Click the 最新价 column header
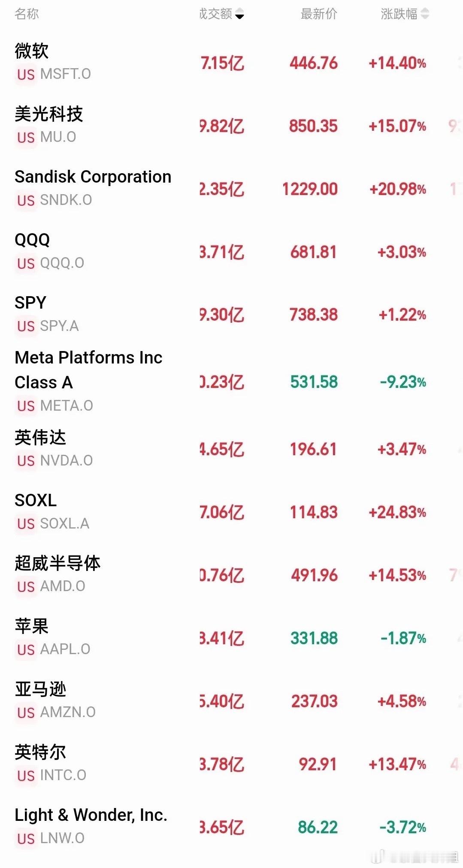This screenshot has height=868, width=463. (319, 14)
